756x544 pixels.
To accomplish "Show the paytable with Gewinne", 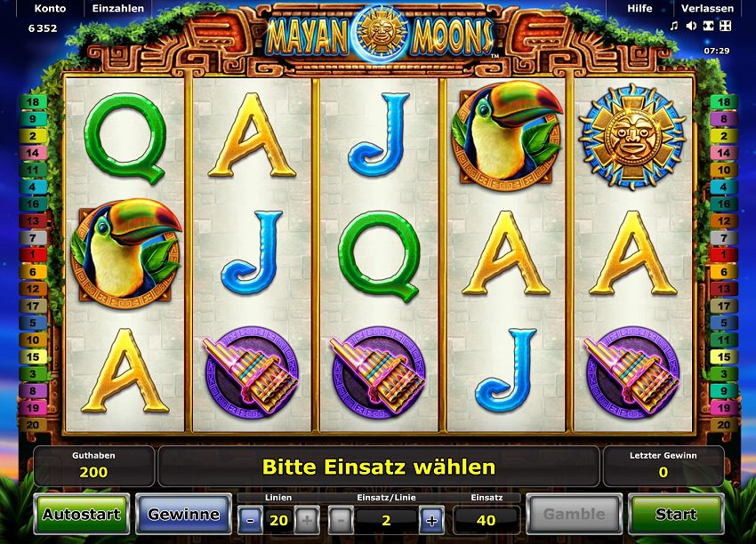I will (x=183, y=514).
